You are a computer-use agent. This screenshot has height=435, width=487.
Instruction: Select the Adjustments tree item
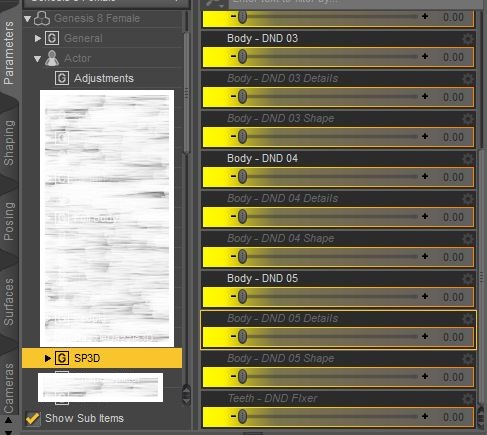point(104,78)
